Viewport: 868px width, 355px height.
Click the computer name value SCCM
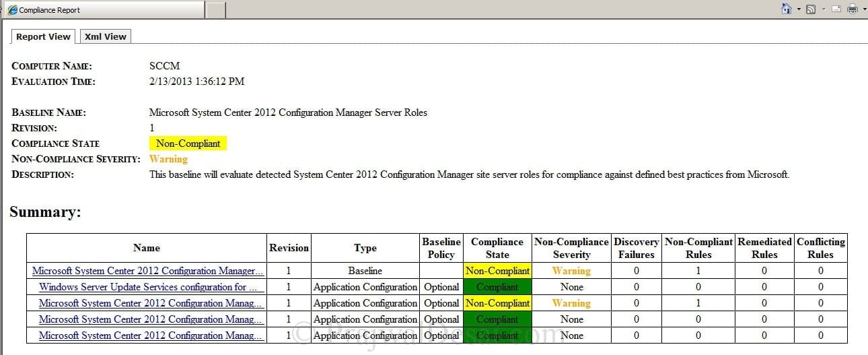(x=164, y=66)
